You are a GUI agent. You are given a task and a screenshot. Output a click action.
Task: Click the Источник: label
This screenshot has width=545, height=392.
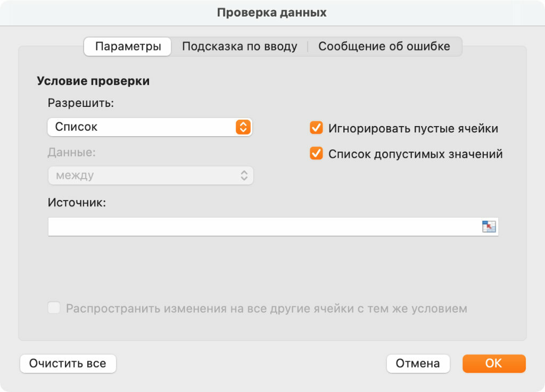[77, 203]
